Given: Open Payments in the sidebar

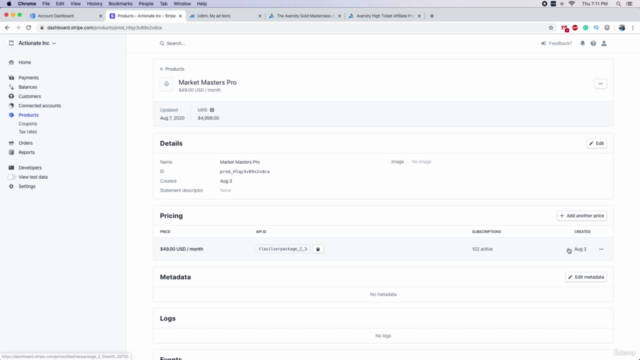Looking at the screenshot, I should coord(28,78).
